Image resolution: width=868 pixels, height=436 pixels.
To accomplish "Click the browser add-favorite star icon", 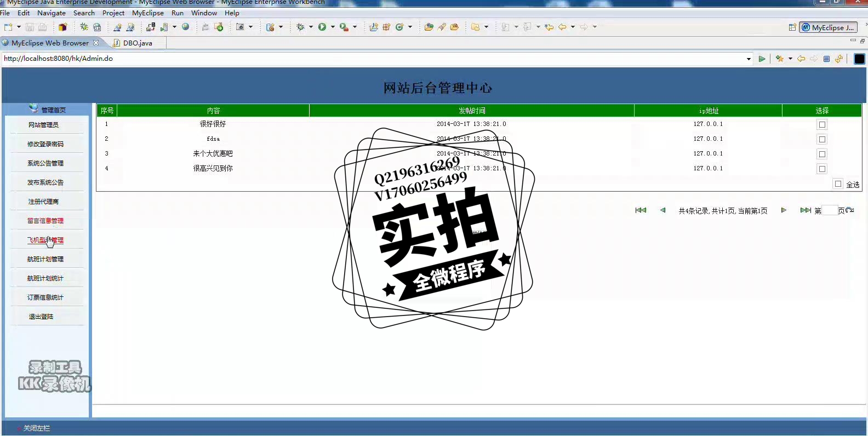I will (x=780, y=59).
